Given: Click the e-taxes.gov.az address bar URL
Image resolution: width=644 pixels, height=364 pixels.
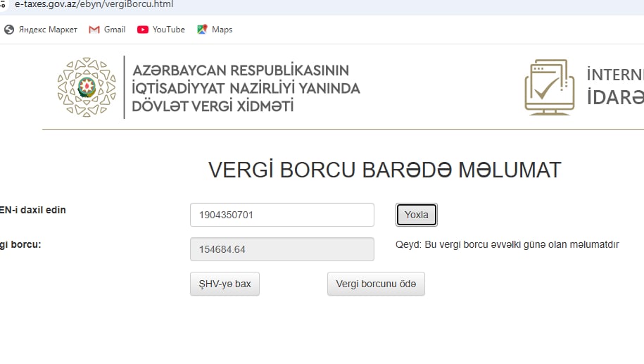Looking at the screenshot, I should point(94,4).
